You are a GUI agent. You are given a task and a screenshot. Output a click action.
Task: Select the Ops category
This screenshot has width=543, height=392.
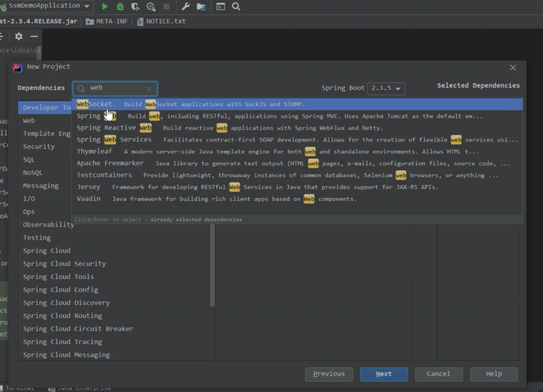pyautogui.click(x=45, y=212)
